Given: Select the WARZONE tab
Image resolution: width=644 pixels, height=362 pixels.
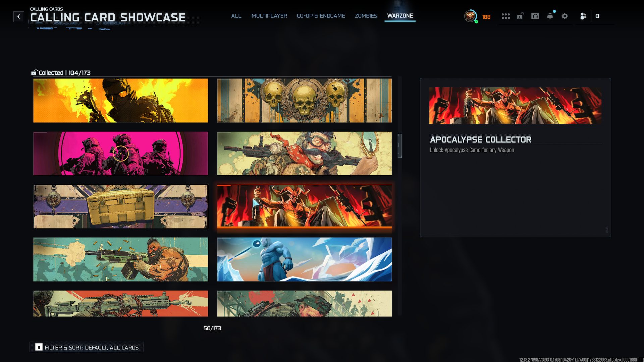Looking at the screenshot, I should [x=400, y=16].
